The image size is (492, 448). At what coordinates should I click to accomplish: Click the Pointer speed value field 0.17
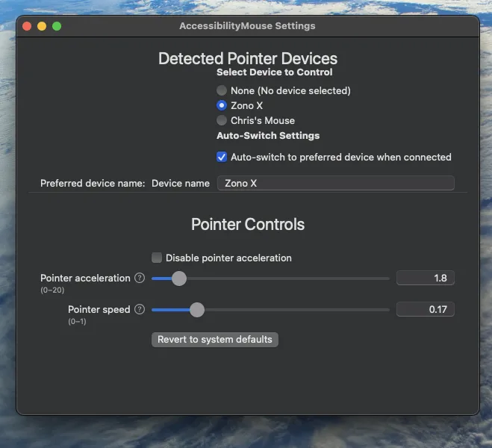click(x=425, y=309)
